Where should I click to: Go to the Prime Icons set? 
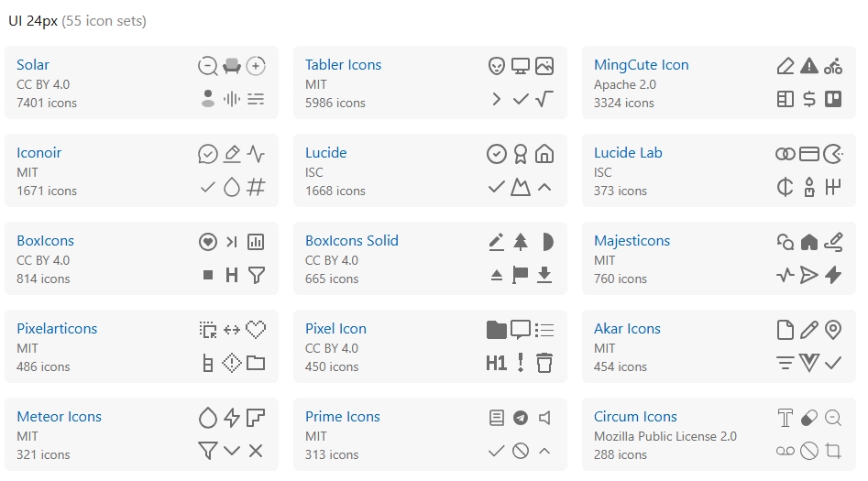pos(343,417)
